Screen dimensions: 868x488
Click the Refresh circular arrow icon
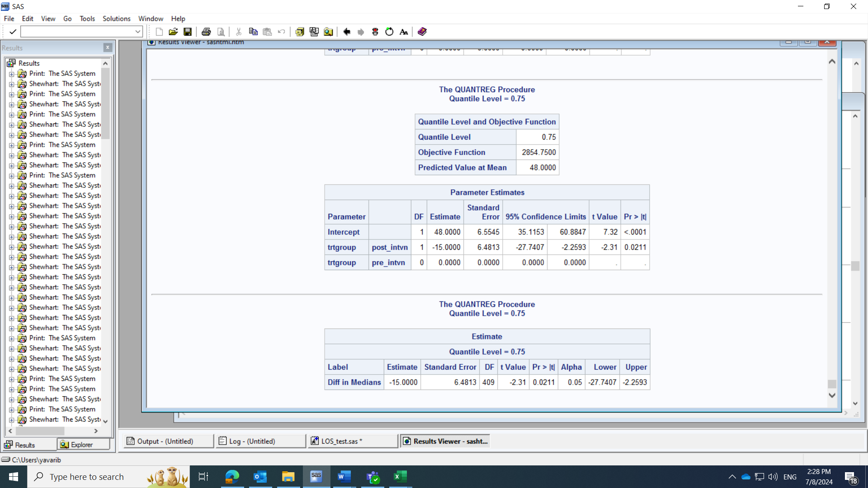pos(389,32)
